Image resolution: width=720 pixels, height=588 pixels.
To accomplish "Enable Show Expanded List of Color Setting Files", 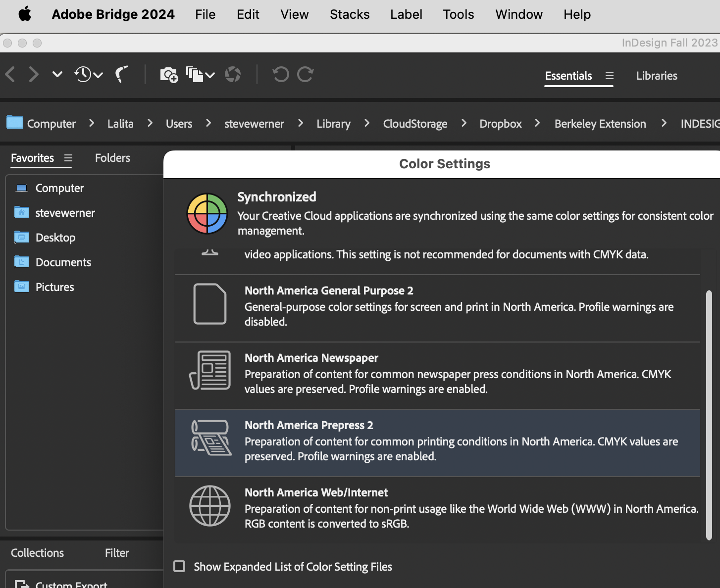I will (179, 566).
